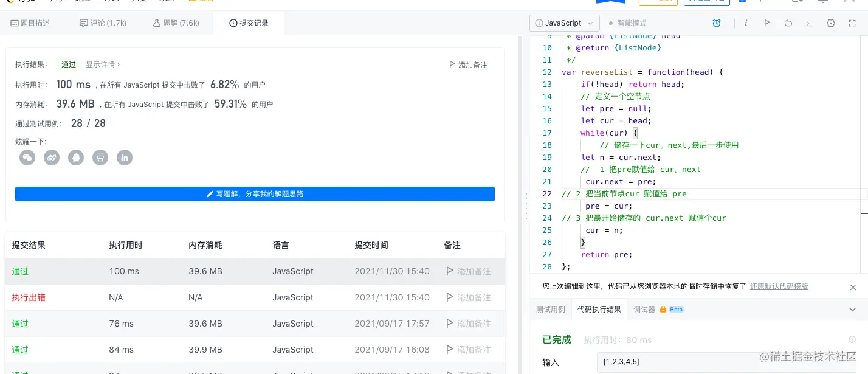Click code line 'cur.next = pre;'
The height and width of the screenshot is (374, 868).
[621, 181]
